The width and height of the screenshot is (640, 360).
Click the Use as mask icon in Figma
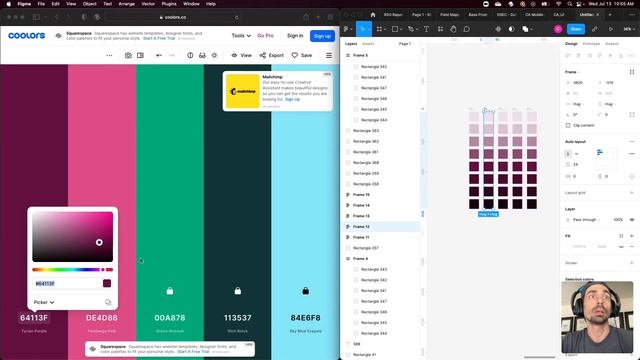click(511, 29)
